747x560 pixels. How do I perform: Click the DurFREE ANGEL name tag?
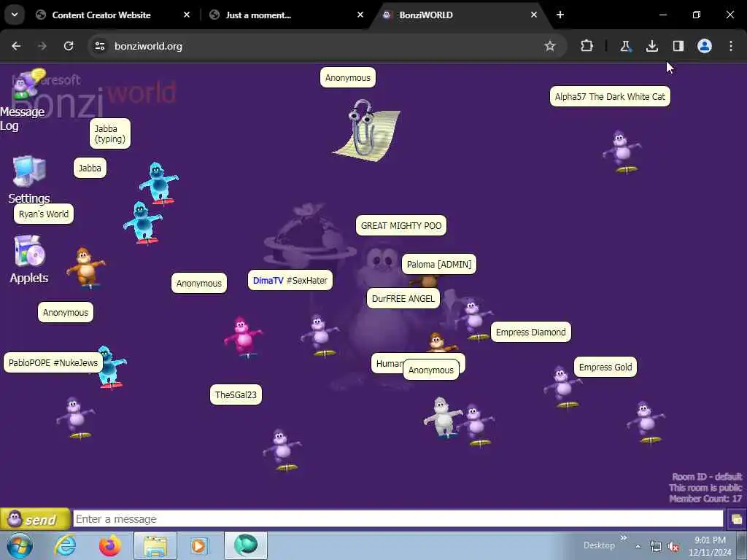pyautogui.click(x=403, y=298)
